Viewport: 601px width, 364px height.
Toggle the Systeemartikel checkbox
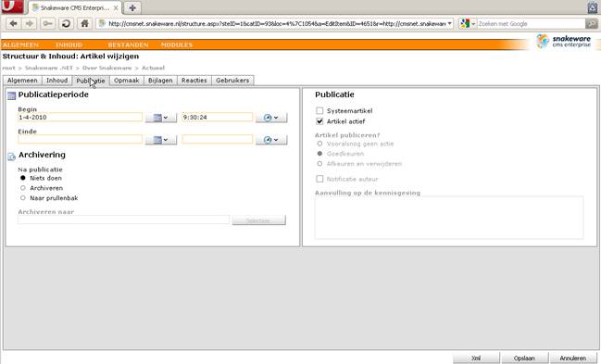[x=319, y=110]
